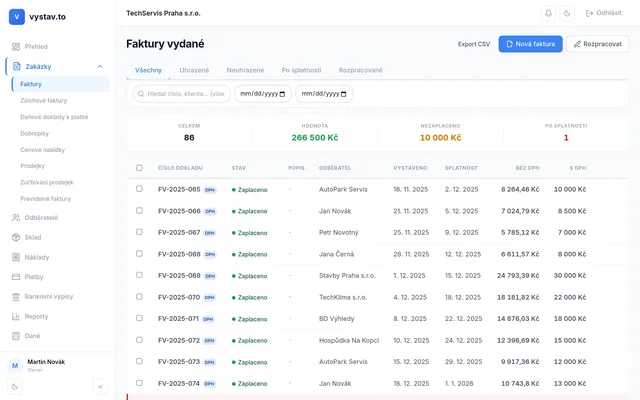Check the FV-2025-070 row checkbox

pos(139,297)
